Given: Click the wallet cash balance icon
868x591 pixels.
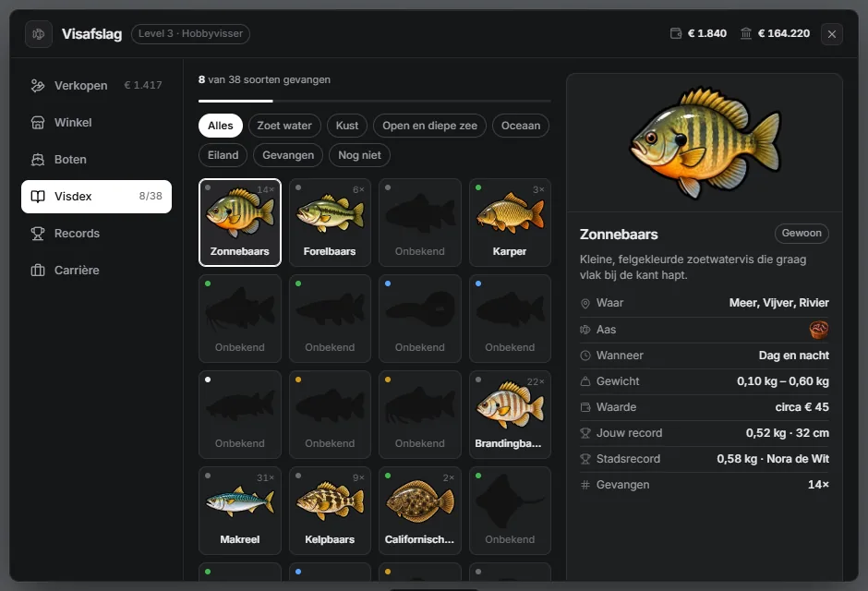Looking at the screenshot, I should 675,34.
